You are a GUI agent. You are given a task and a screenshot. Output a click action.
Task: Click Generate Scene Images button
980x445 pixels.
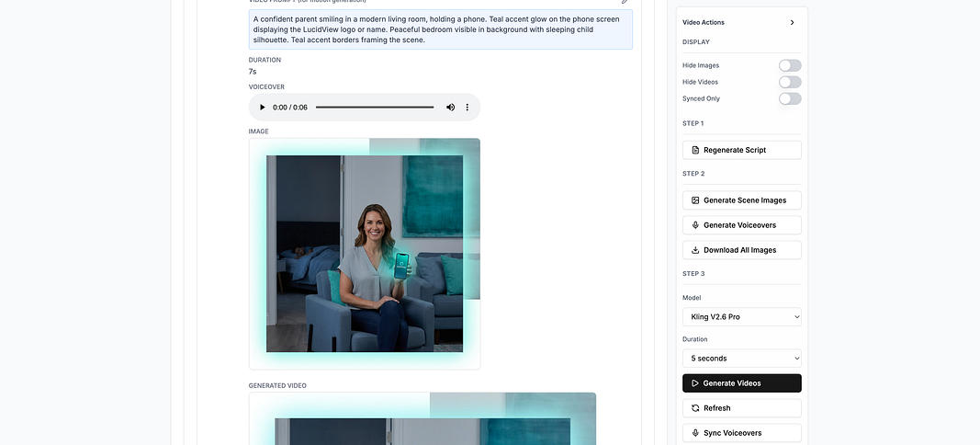pyautogui.click(x=742, y=200)
